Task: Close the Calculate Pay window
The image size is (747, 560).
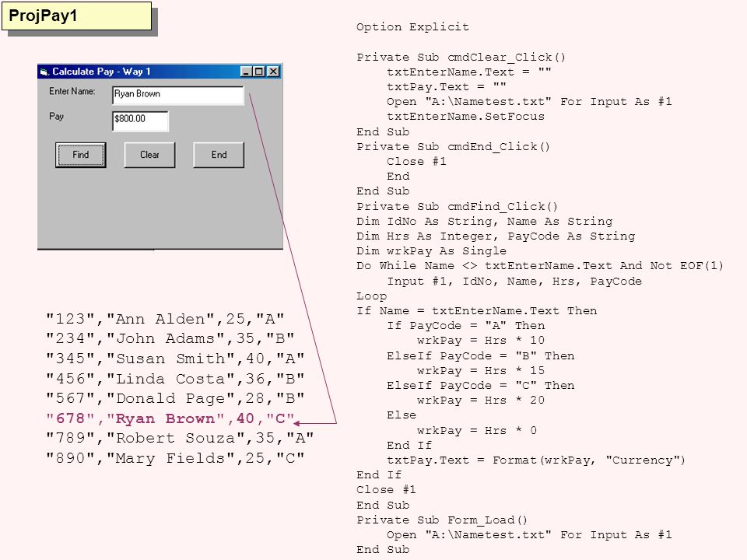Action: pyautogui.click(x=273, y=72)
